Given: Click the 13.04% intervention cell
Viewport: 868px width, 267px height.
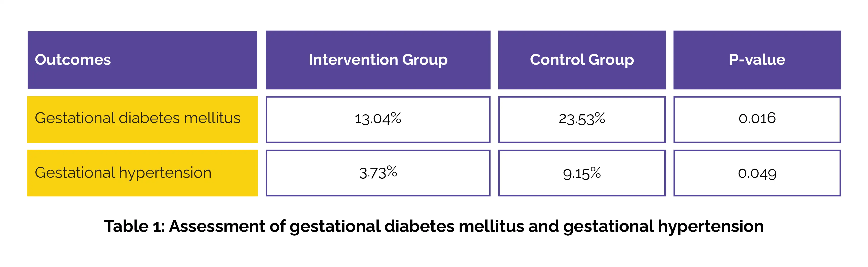Looking at the screenshot, I should (378, 119).
